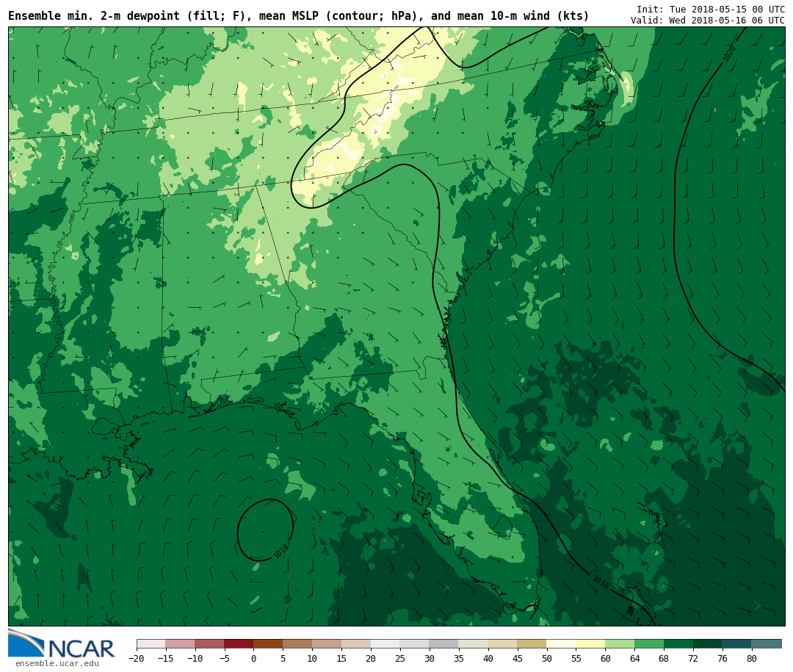Viewport: 793px width, 672px height.
Task: Pick the 5 to 10 colorbar swatch
Action: click(x=298, y=643)
